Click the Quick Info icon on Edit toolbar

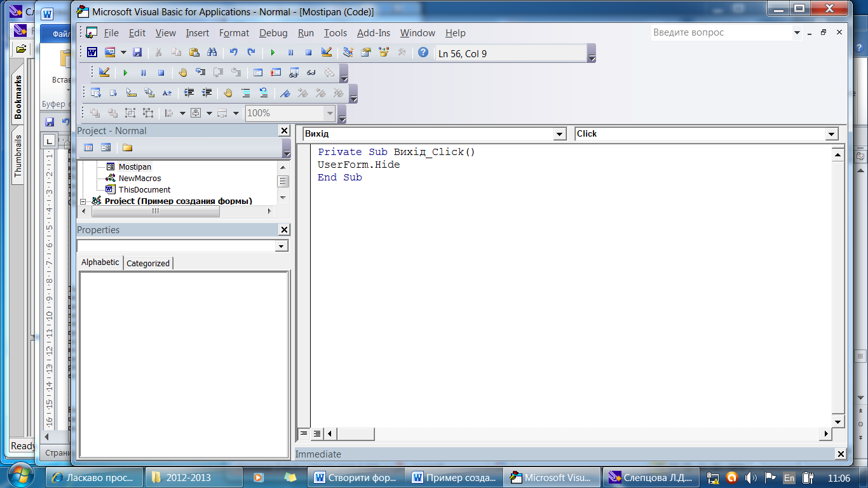(x=132, y=93)
